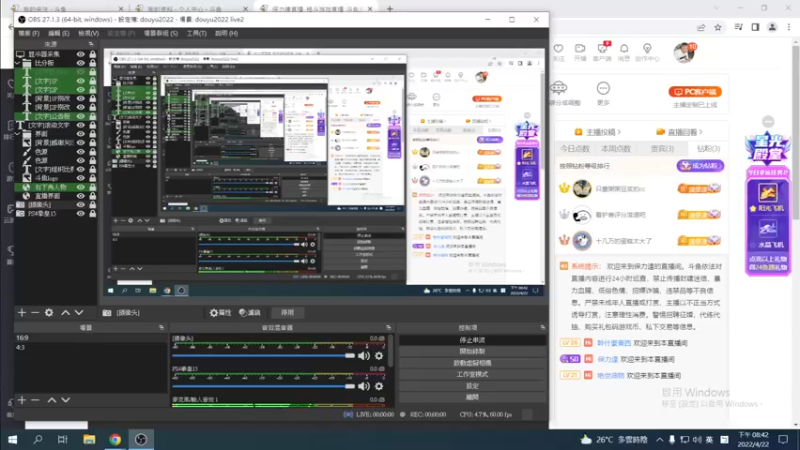Toggle visibility of 比分板 group
The width and height of the screenshot is (800, 450).
[x=81, y=63]
